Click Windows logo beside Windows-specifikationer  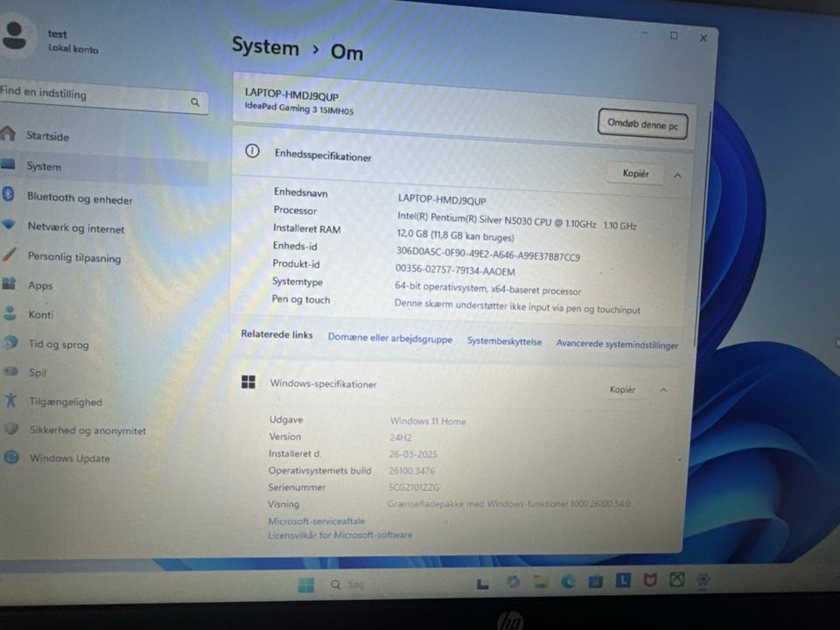coord(248,382)
